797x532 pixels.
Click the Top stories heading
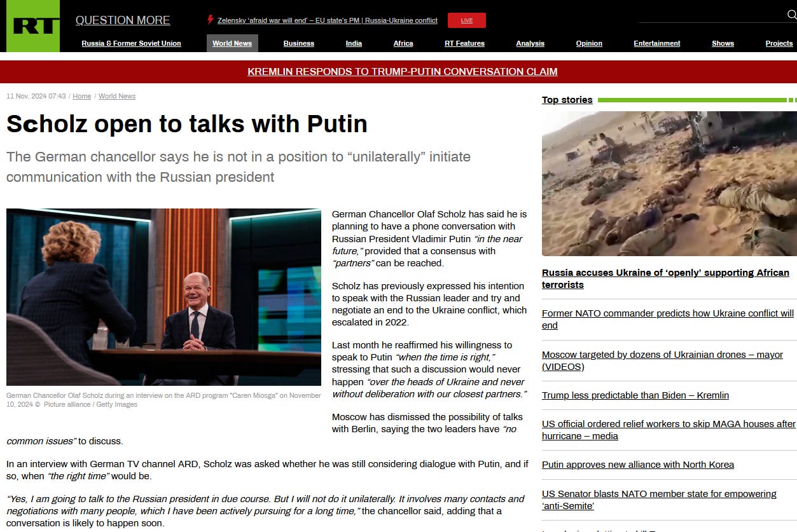tap(567, 100)
